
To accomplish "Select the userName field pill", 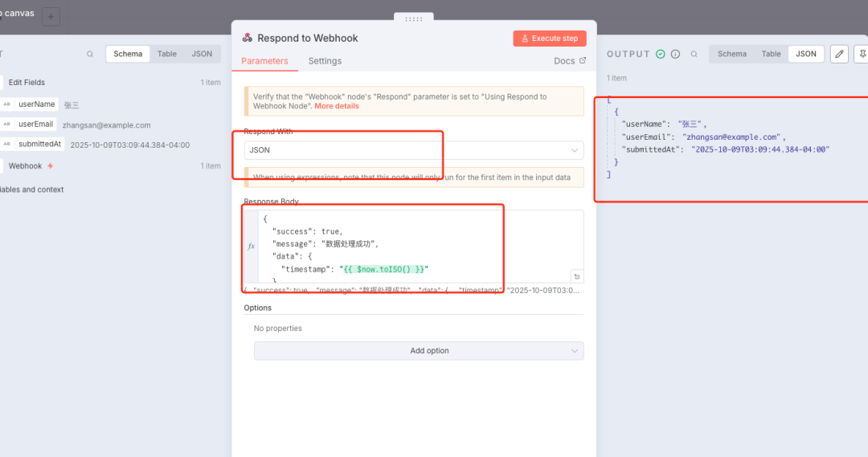I will pyautogui.click(x=36, y=104).
